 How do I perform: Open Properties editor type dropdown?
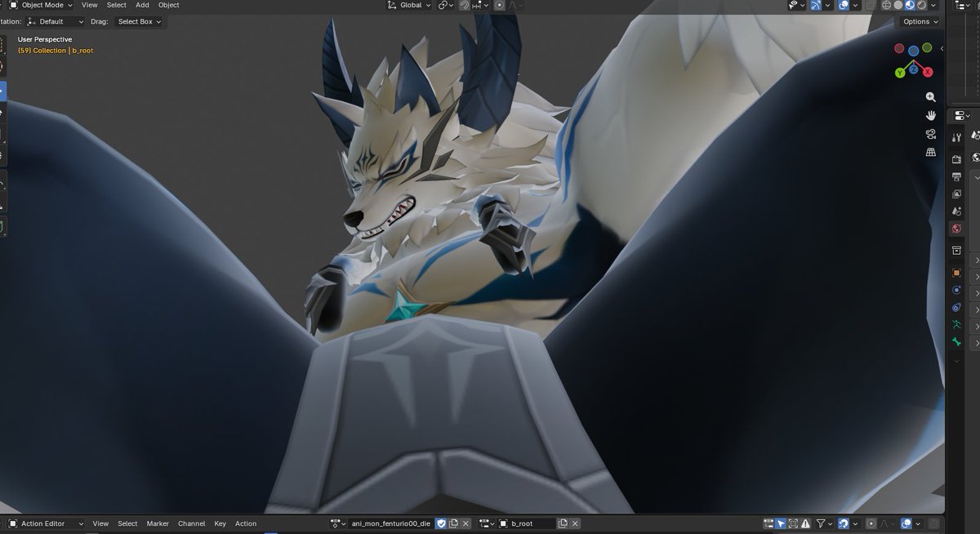click(962, 115)
